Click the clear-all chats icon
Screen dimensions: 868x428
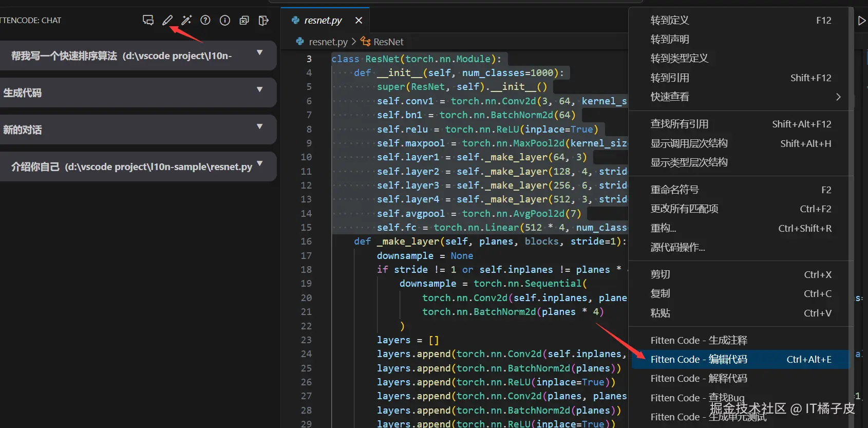(x=244, y=20)
